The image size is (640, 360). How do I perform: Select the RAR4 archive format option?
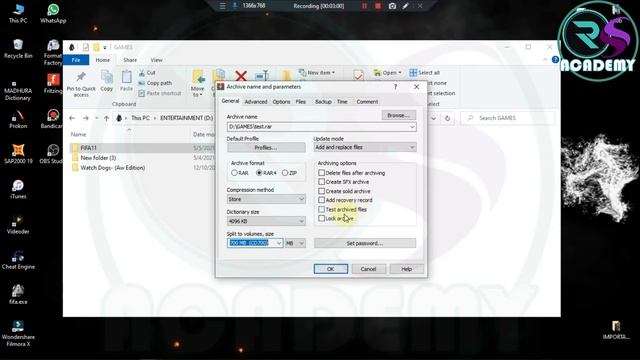[x=266, y=173]
